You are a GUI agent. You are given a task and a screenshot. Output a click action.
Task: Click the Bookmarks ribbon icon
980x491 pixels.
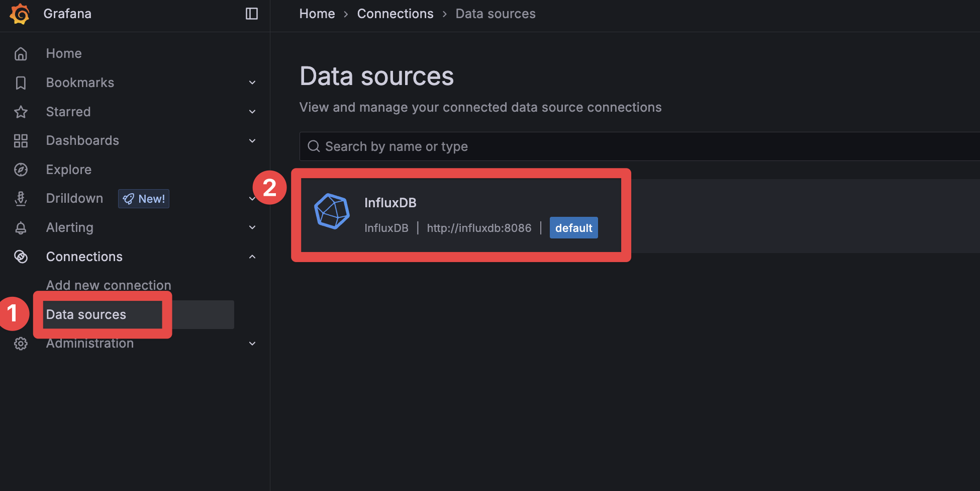click(21, 83)
